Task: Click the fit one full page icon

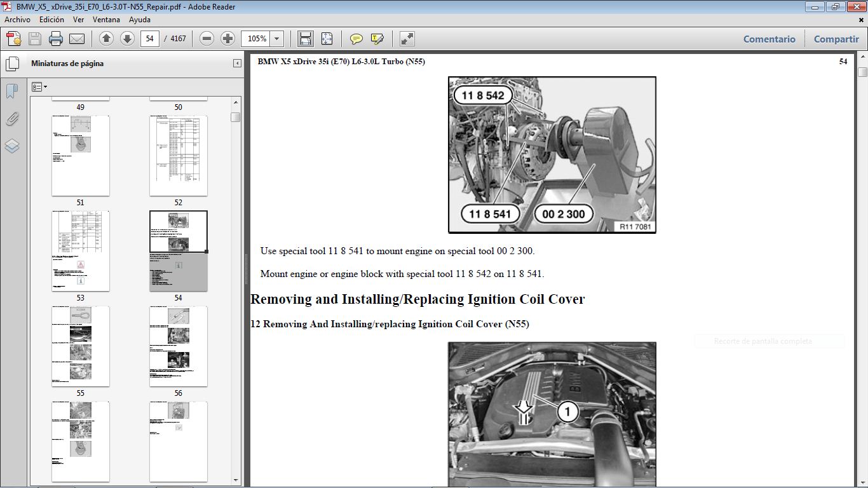Action: pos(327,39)
